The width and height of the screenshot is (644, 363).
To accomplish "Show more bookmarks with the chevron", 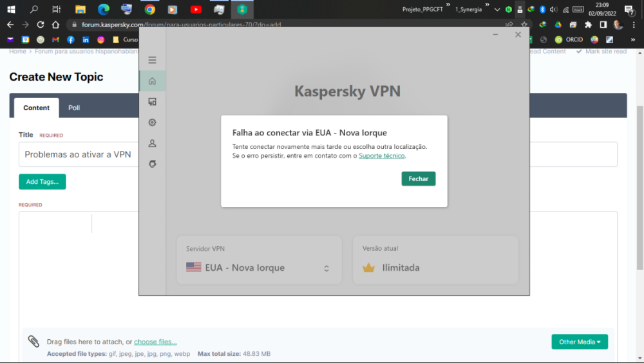I will (633, 39).
